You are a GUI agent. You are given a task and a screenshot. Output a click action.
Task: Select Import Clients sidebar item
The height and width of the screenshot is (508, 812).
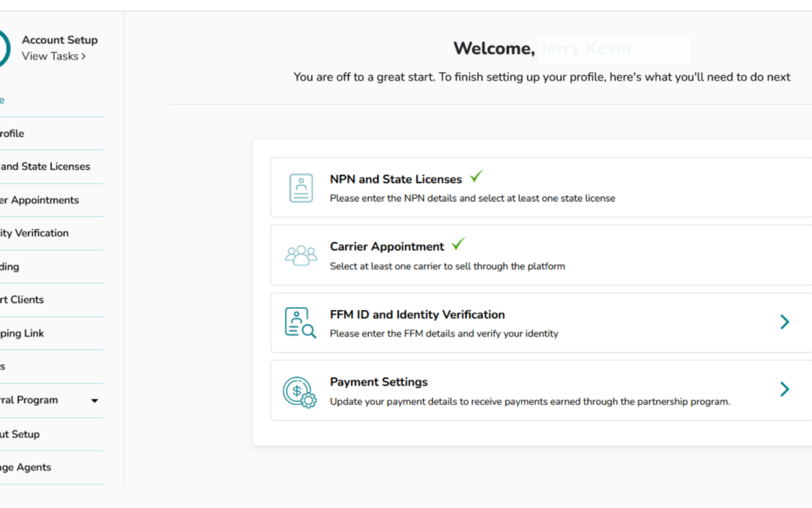pos(22,300)
